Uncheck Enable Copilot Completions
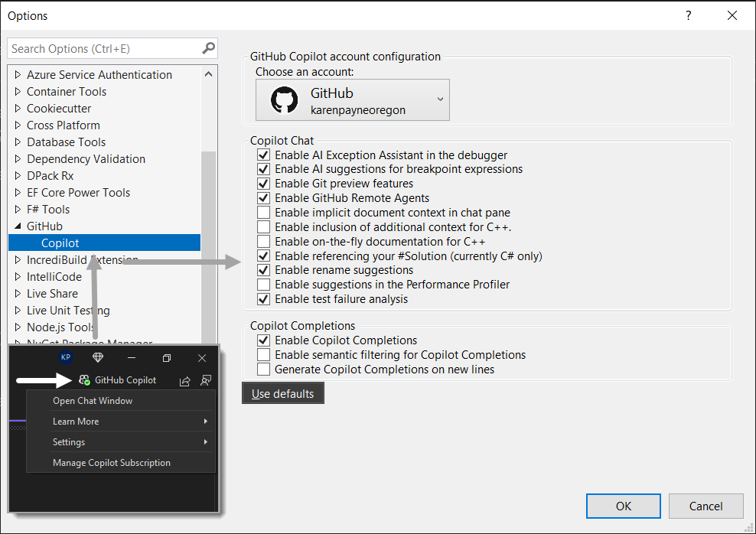The width and height of the screenshot is (756, 534). (x=263, y=340)
